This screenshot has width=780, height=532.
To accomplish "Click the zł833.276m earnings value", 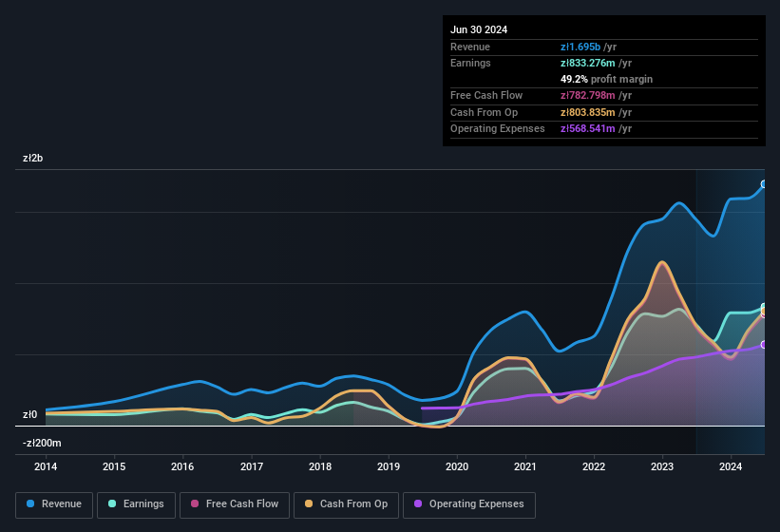I will coord(587,63).
